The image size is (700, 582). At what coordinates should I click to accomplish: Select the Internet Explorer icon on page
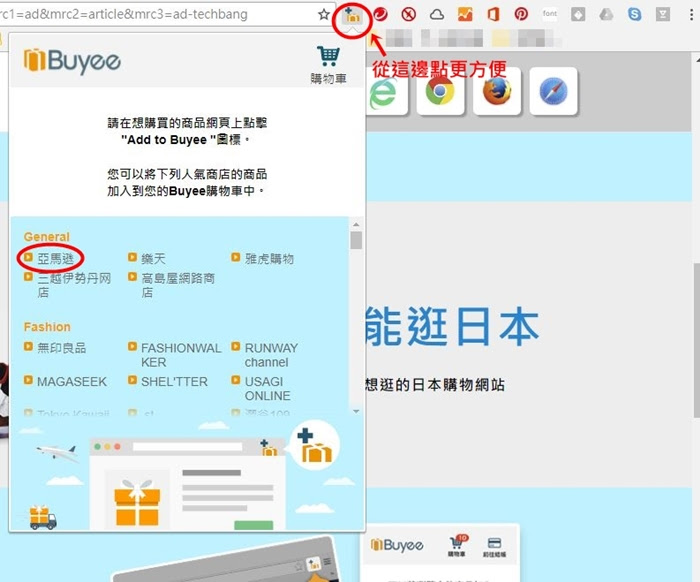pyautogui.click(x=385, y=93)
